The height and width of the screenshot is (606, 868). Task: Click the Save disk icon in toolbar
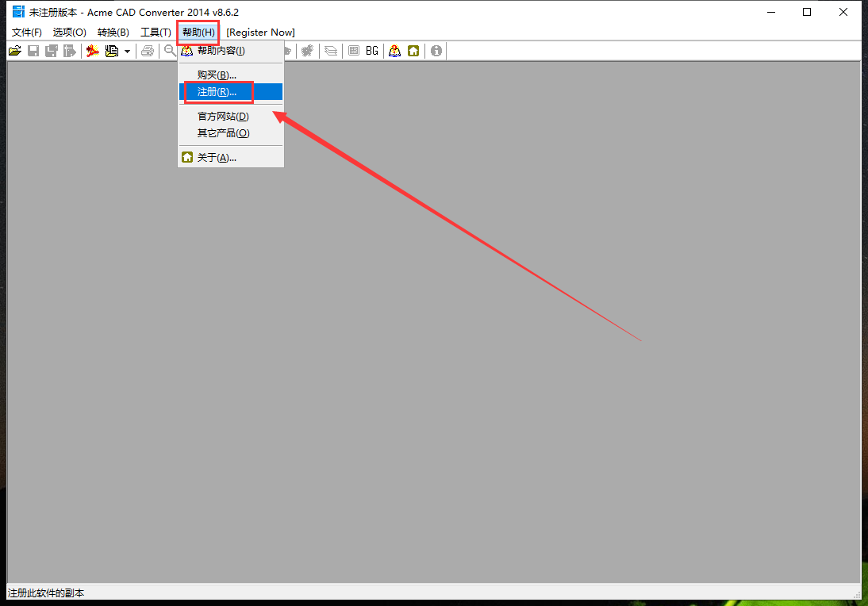[33, 51]
